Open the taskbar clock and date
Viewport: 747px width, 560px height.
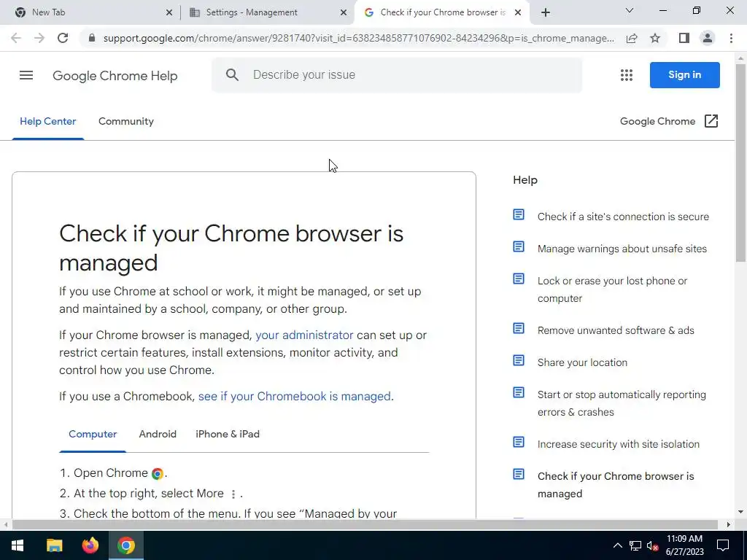tap(684, 545)
